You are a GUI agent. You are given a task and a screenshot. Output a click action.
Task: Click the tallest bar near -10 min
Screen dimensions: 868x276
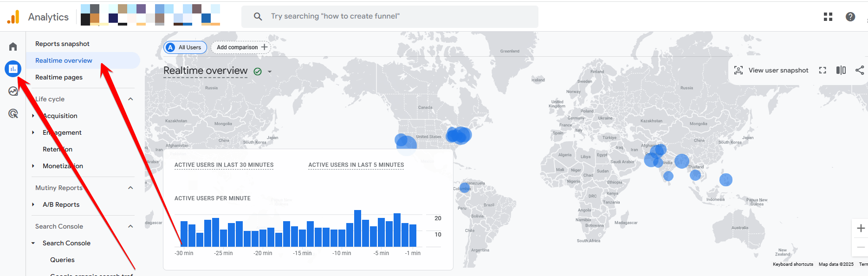click(357, 228)
